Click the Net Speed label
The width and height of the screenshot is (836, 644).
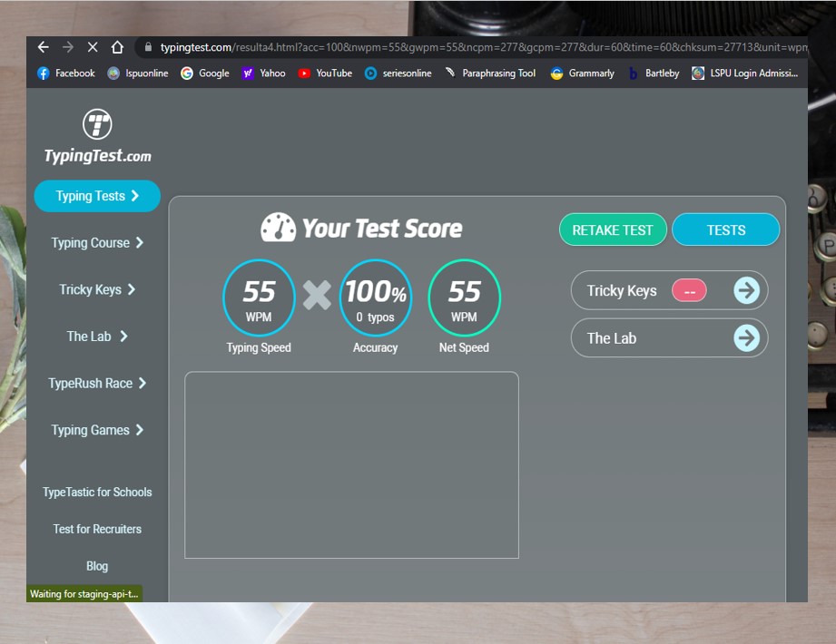coord(464,347)
